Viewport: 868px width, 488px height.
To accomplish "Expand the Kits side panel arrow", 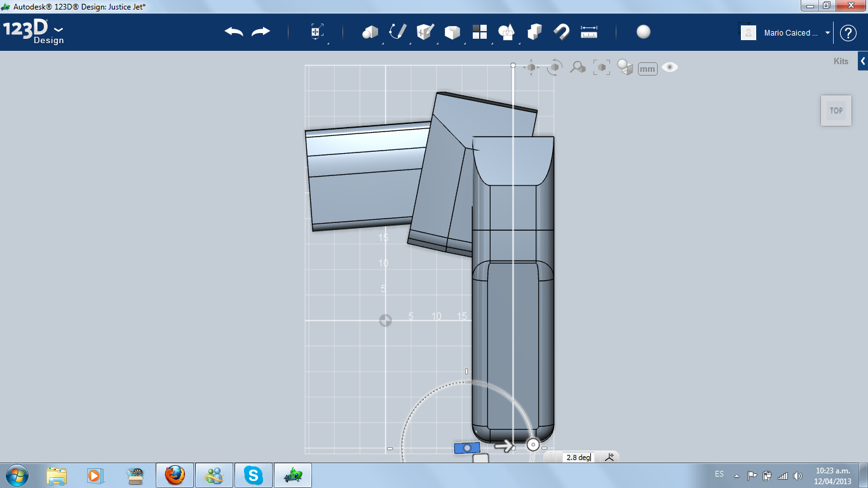I will (x=863, y=61).
